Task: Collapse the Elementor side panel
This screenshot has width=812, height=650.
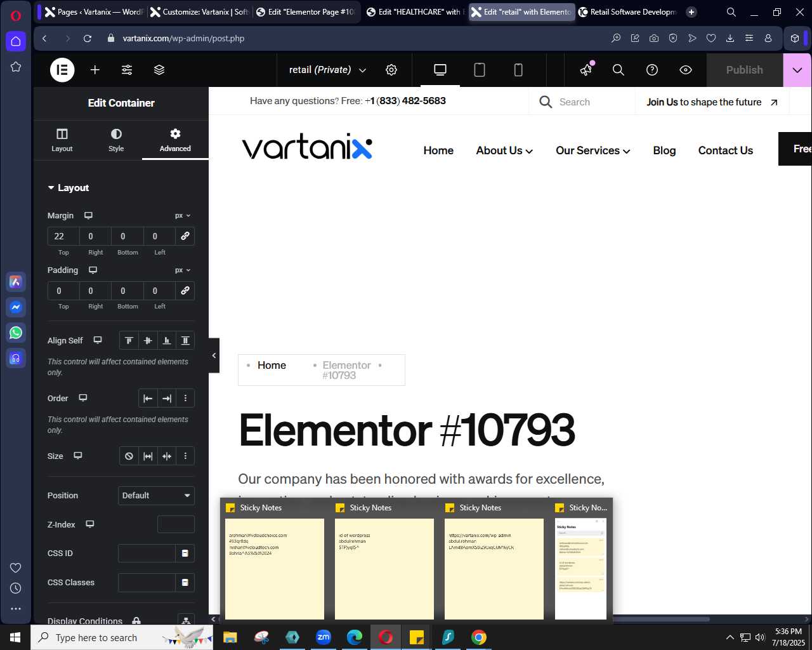Action: [214, 355]
